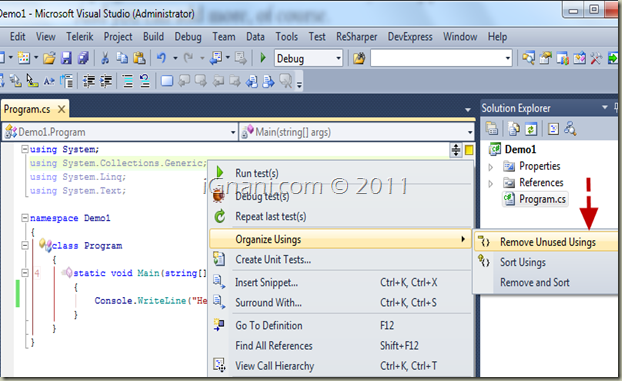Open Solution Explorer window position menu
622x381 pixels.
pos(605,107)
